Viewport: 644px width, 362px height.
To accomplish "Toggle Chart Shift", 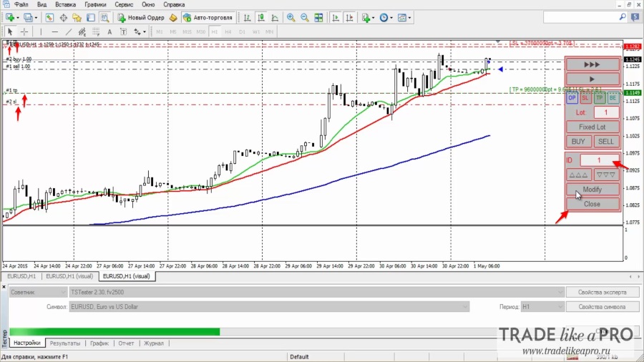I will pos(349,18).
